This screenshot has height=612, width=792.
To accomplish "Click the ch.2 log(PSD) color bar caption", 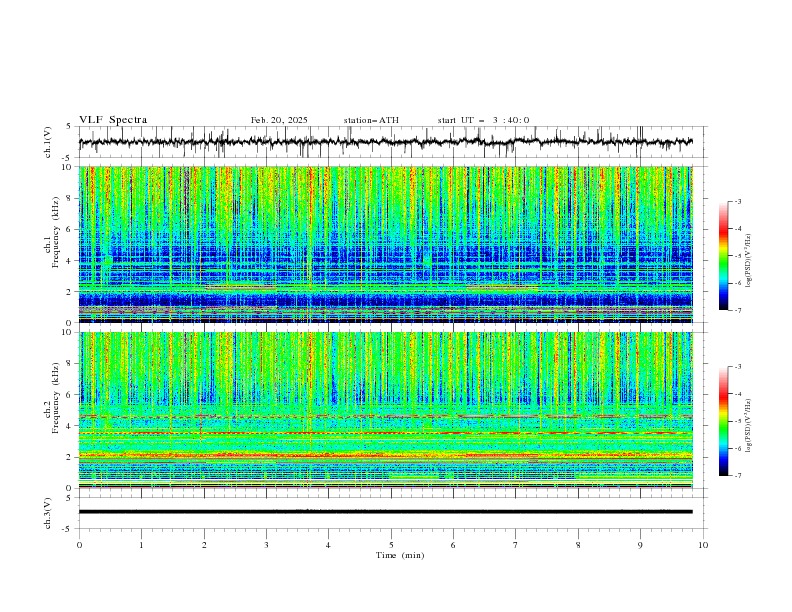I will click(x=749, y=425).
